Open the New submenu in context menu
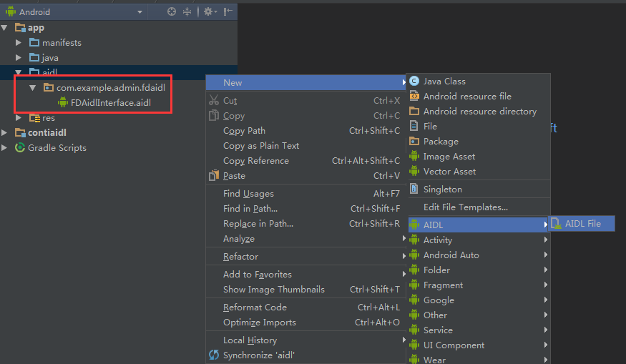Viewport: 626px width, 364px height. point(305,83)
